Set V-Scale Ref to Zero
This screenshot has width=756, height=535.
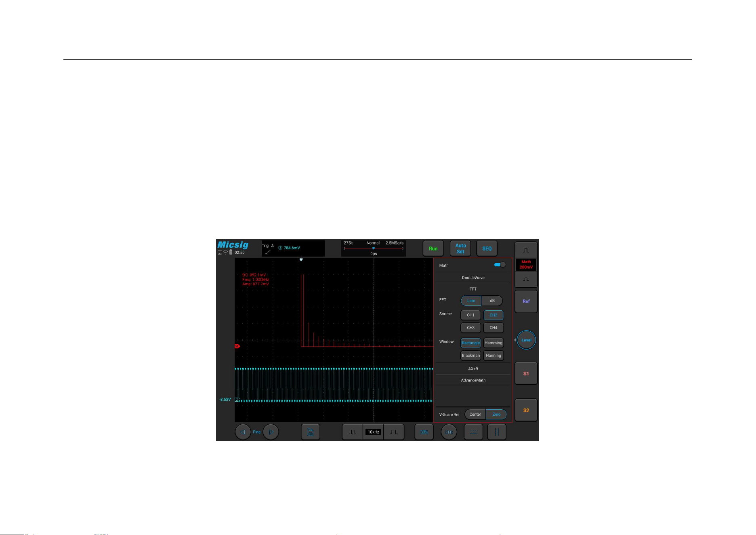pyautogui.click(x=496, y=415)
